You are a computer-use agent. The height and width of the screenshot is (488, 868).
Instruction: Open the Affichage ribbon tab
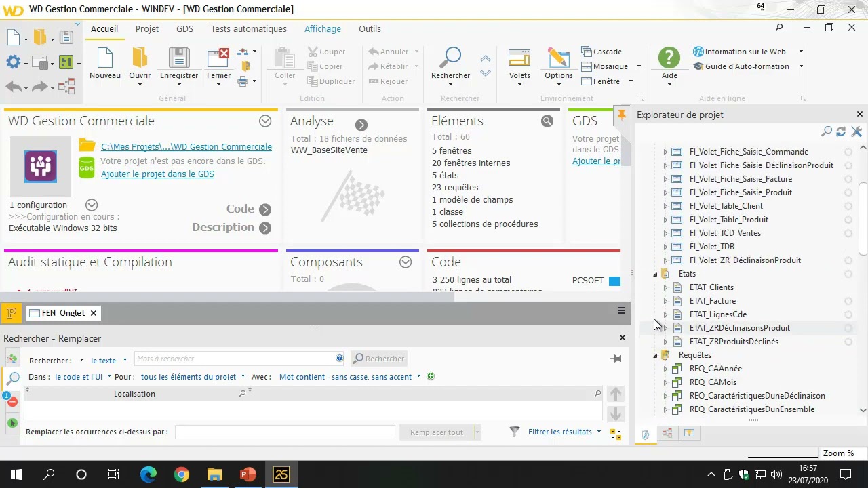click(x=323, y=29)
